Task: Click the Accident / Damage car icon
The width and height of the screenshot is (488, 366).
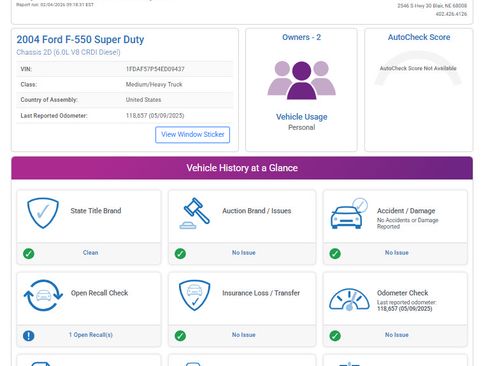Action: pos(349,213)
